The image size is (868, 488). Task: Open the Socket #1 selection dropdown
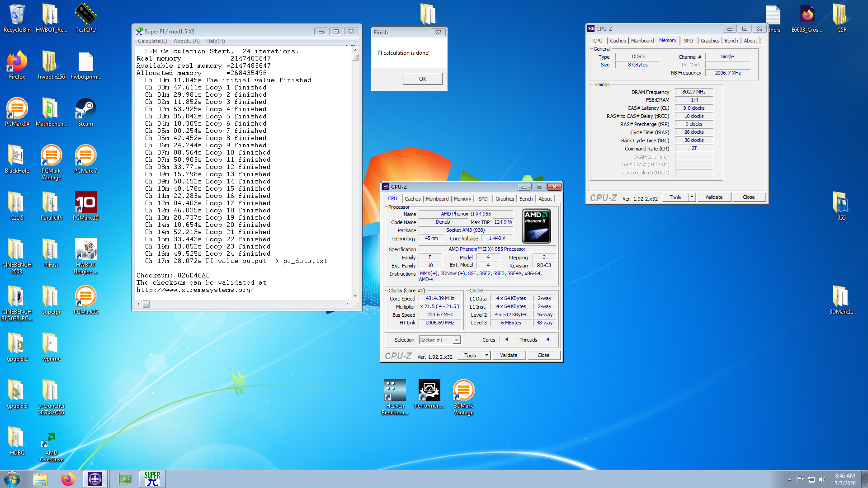(439, 340)
